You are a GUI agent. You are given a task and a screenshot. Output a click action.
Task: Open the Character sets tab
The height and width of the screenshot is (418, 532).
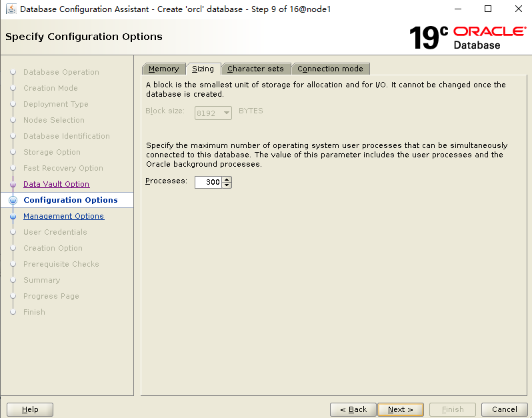[x=255, y=69]
